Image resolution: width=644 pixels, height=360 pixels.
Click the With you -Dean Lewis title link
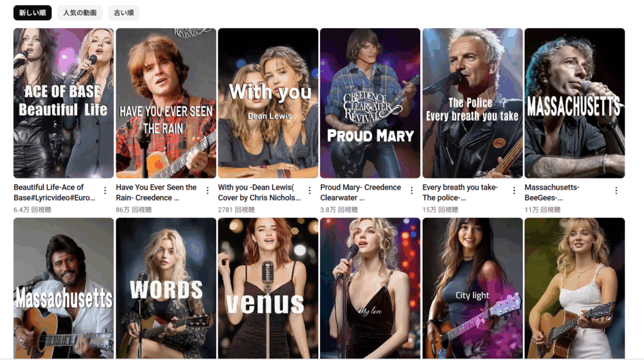[259, 192]
